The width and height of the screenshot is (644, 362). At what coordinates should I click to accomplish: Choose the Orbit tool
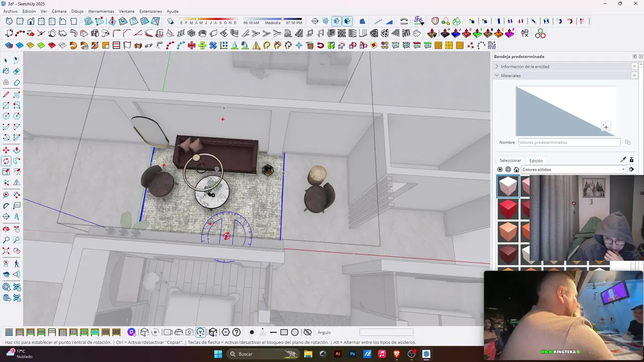click(6, 229)
